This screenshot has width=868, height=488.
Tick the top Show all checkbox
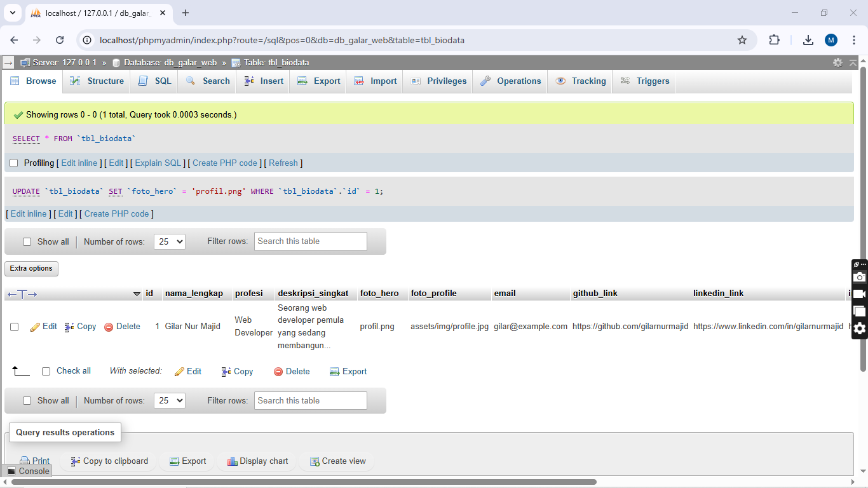[27, 241]
